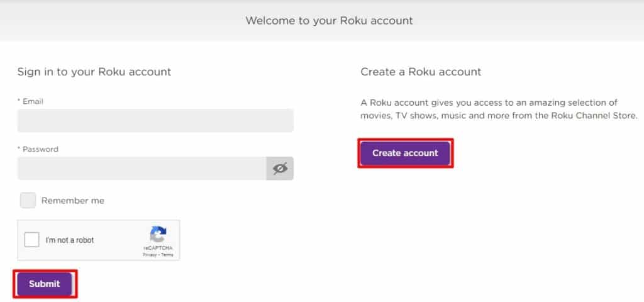
Task: Click the Email field label
Action: [x=30, y=101]
